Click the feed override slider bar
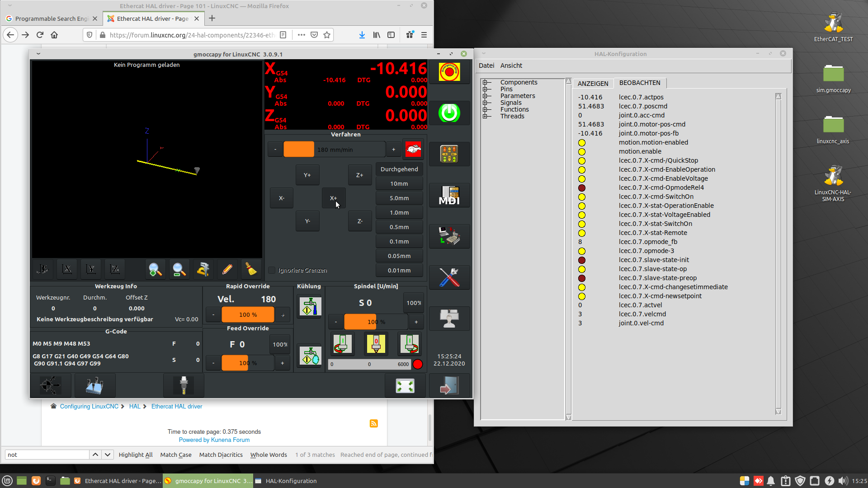The image size is (868, 488). pyautogui.click(x=248, y=363)
